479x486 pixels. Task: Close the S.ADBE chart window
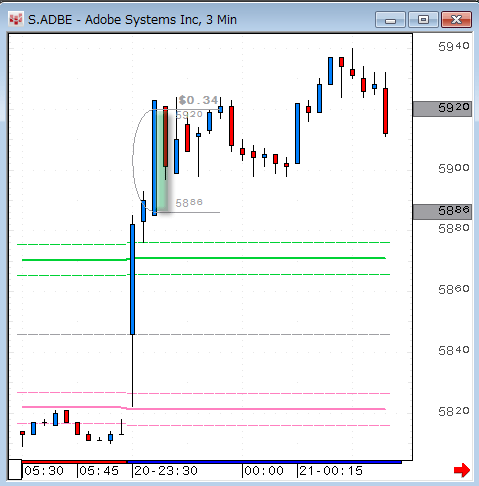pos(456,20)
